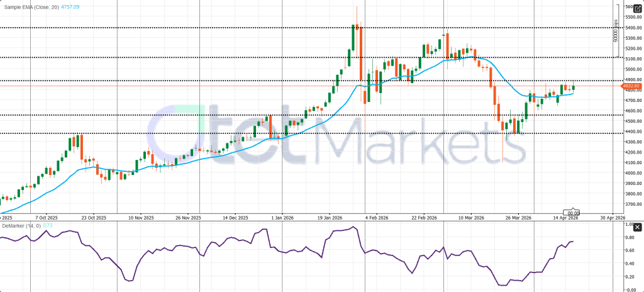Click the DeMarker 0.73 value readout
Image resolution: width=644 pixels, height=292 pixels.
coord(46,226)
